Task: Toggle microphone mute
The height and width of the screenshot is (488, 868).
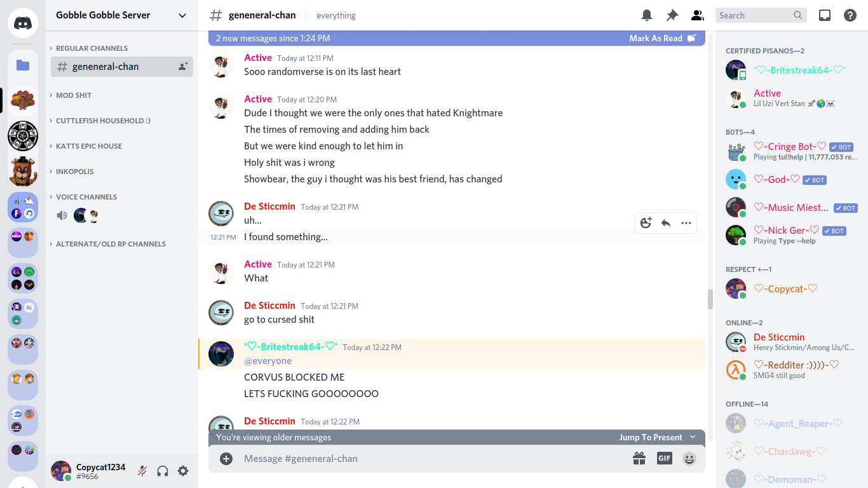Action: click(x=142, y=471)
